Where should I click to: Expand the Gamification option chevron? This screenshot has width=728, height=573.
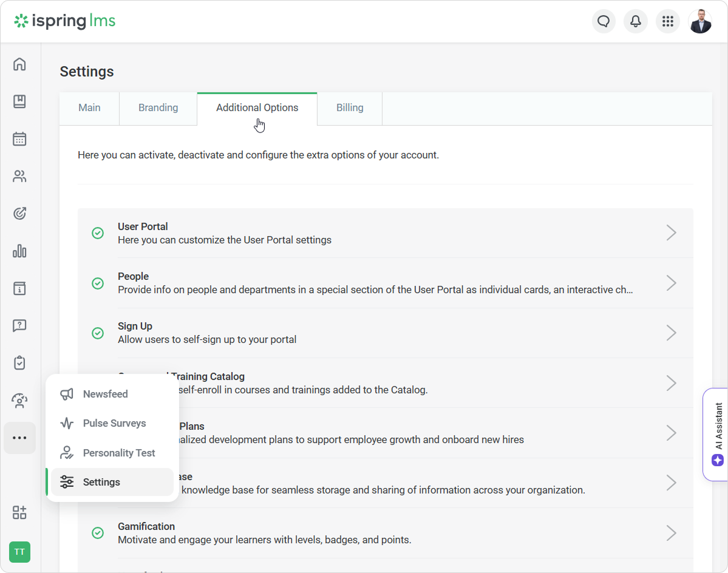click(671, 533)
